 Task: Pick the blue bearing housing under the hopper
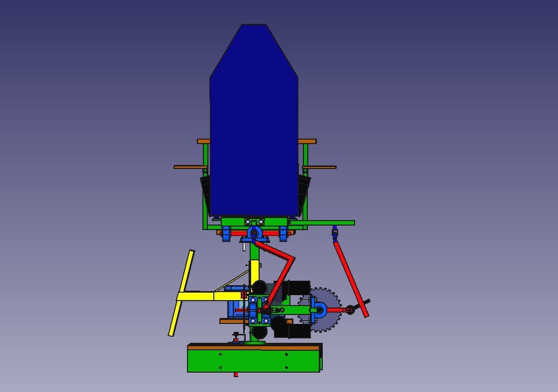point(255,233)
